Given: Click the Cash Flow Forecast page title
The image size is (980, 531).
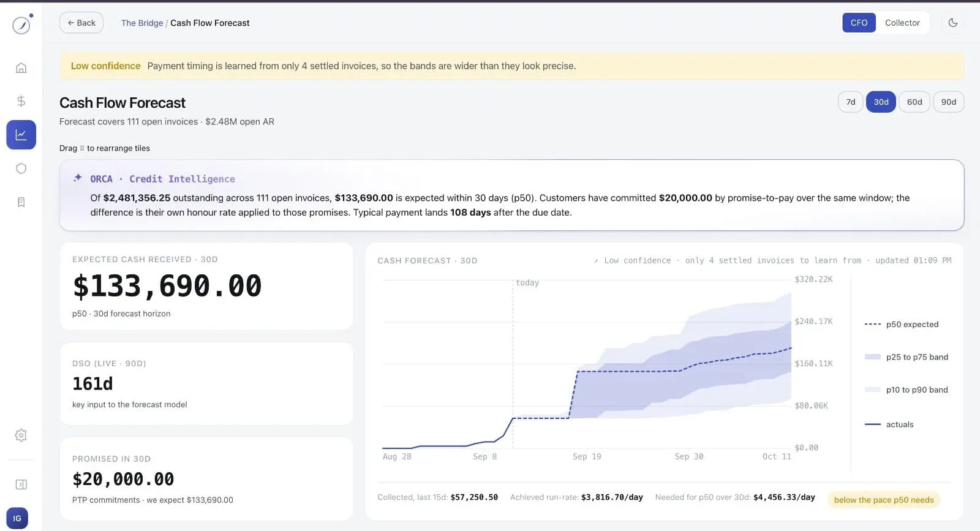Looking at the screenshot, I should pos(123,103).
